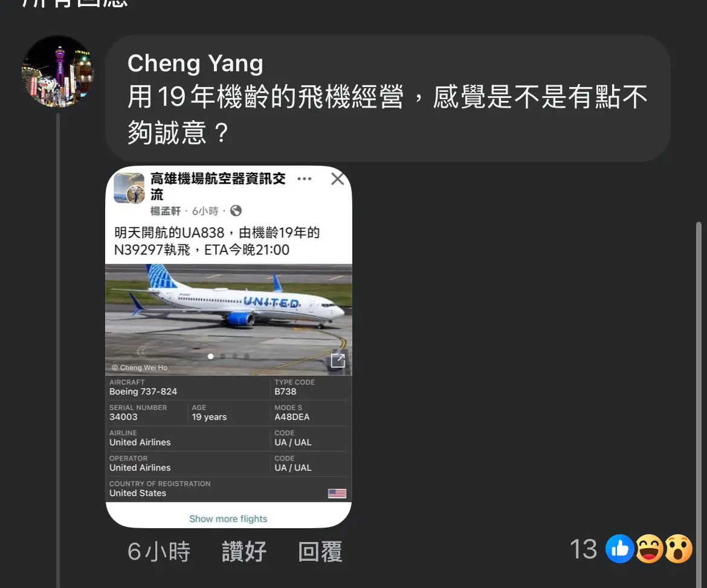Viewport: 707px width, 588px height.
Task: Click the expand image icon on aircraft photo
Action: [338, 361]
